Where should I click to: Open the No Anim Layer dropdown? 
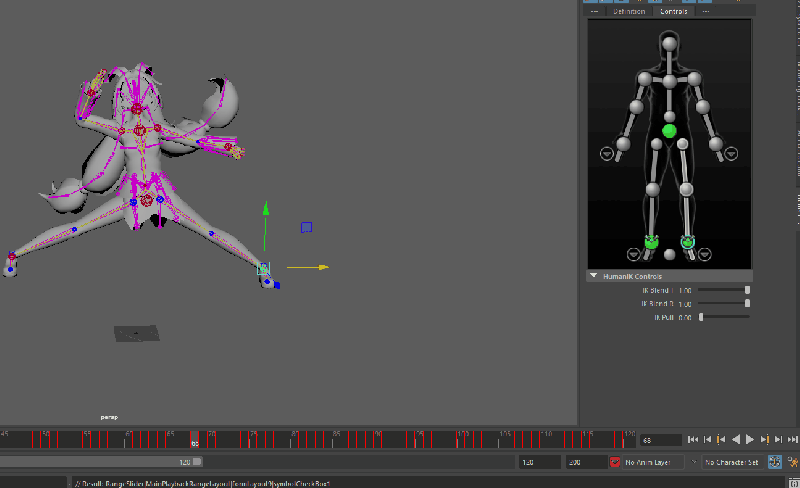[654, 462]
